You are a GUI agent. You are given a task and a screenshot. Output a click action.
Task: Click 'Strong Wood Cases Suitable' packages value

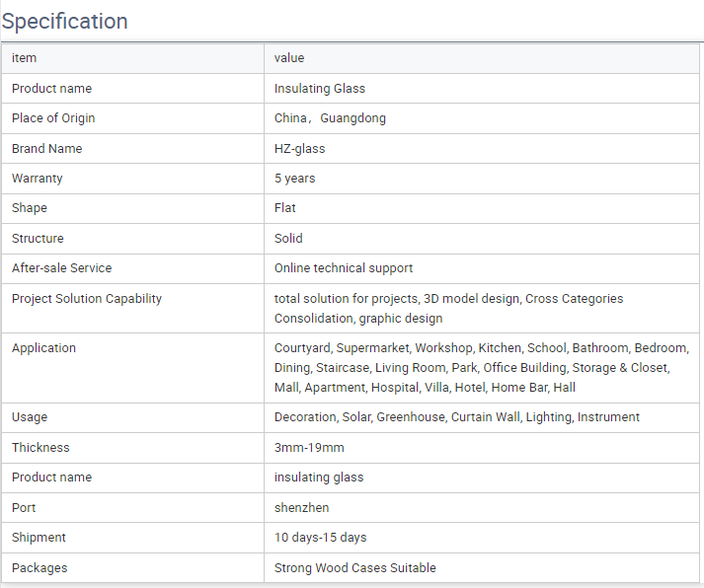[355, 567]
